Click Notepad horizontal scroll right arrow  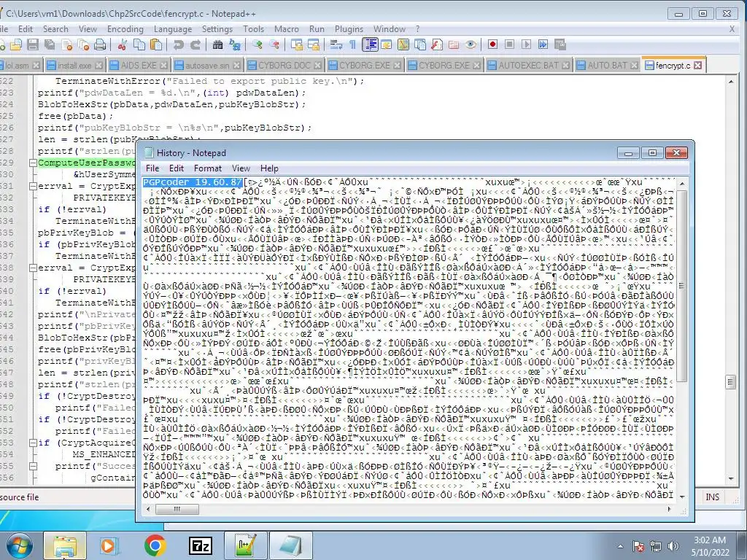pyautogui.click(x=670, y=509)
